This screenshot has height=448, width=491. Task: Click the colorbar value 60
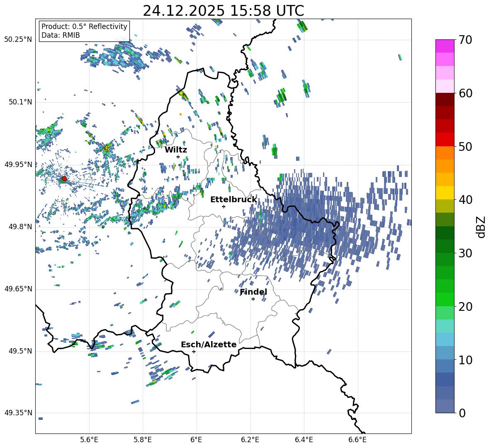(465, 93)
